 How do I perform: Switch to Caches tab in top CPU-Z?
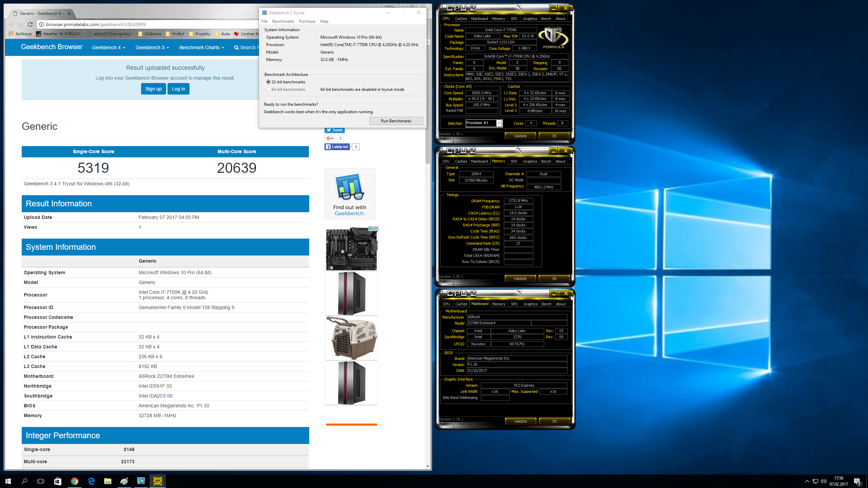(461, 19)
